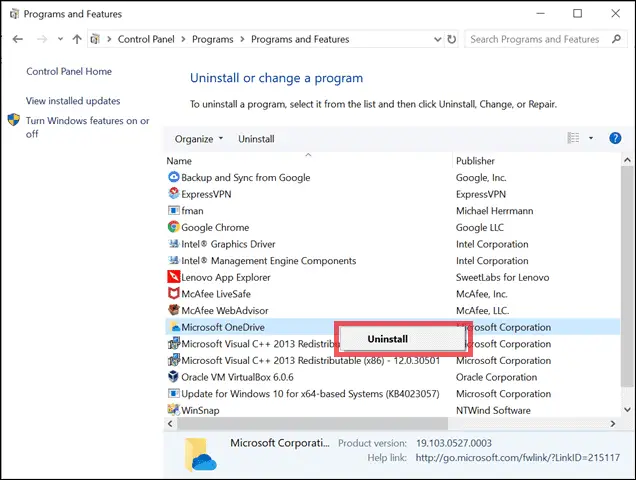Select Intel Graphics Driver program name

[x=228, y=244]
